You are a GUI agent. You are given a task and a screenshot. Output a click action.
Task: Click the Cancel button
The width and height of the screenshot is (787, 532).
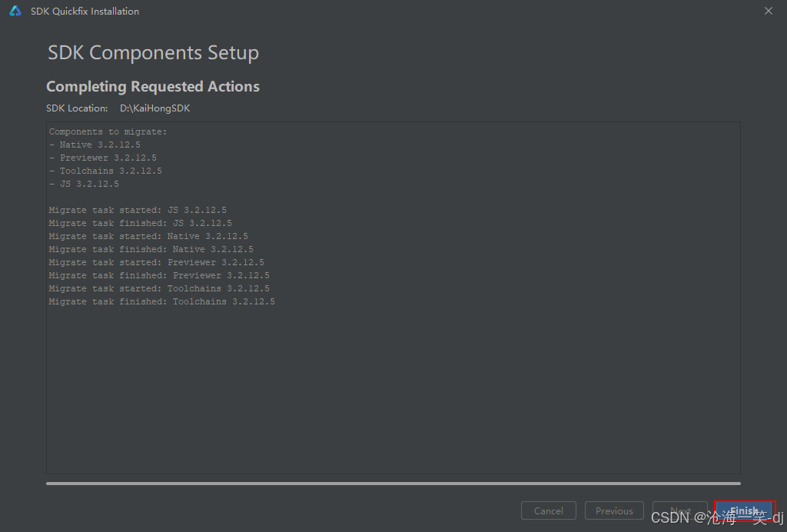[549, 511]
